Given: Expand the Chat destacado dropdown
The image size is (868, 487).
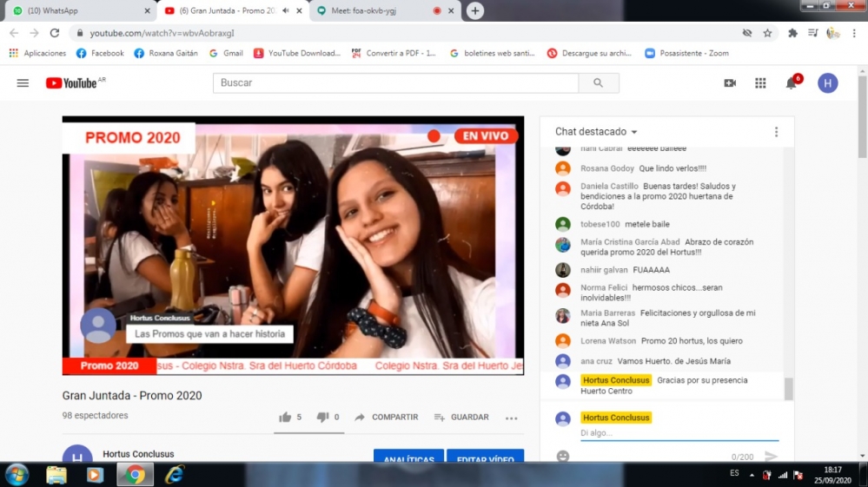Looking at the screenshot, I should point(596,132).
